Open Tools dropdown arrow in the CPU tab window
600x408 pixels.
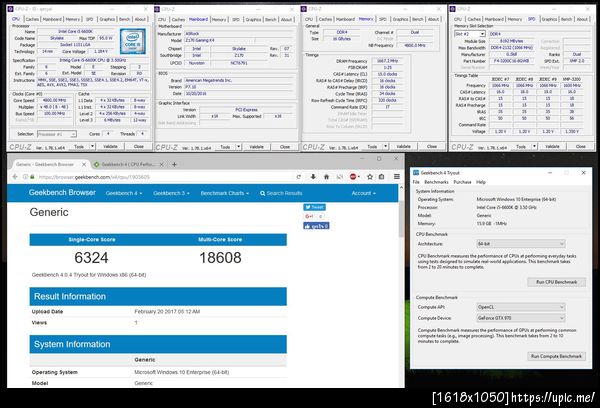(92, 146)
